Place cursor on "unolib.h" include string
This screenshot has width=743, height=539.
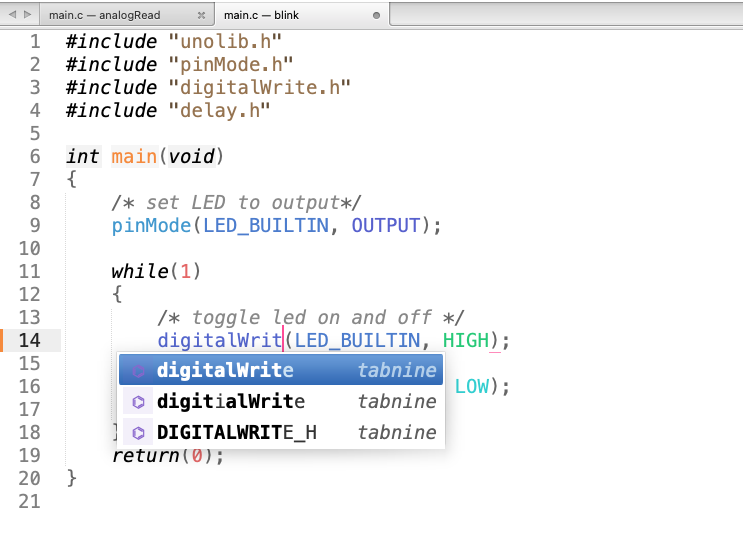pos(225,42)
